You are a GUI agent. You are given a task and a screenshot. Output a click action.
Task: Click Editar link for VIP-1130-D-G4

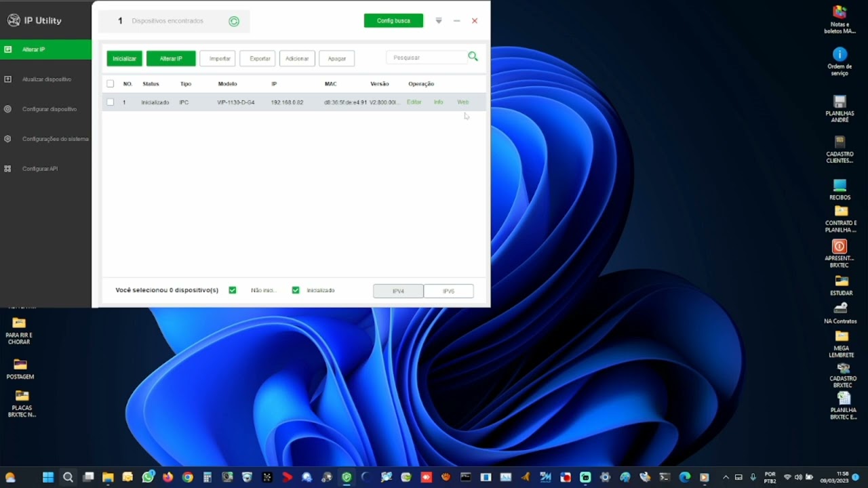pyautogui.click(x=414, y=102)
